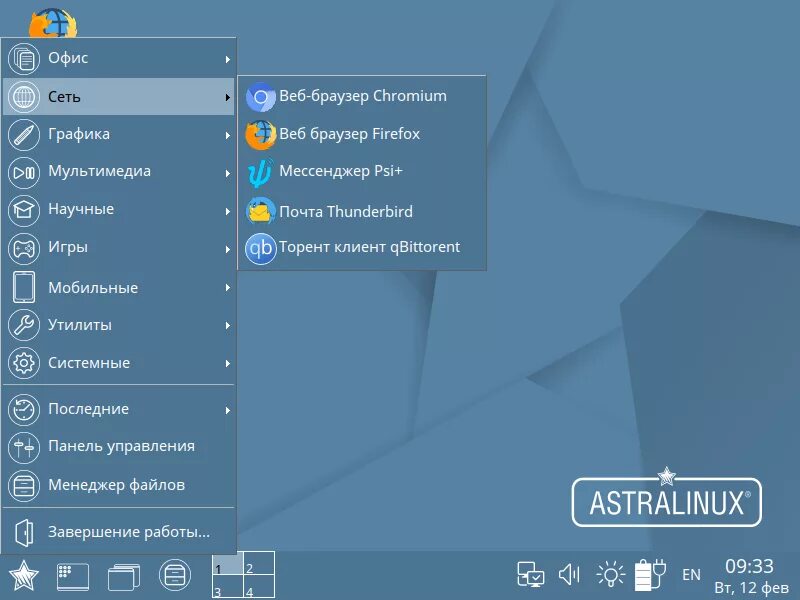
Task: Select the Игры label
Action: (x=68, y=247)
